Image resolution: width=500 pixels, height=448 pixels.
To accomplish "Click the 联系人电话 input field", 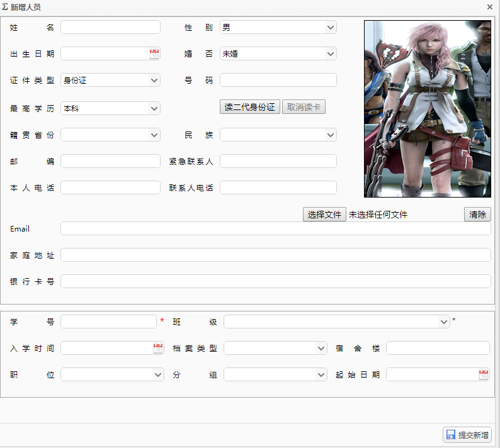I will pos(278,188).
